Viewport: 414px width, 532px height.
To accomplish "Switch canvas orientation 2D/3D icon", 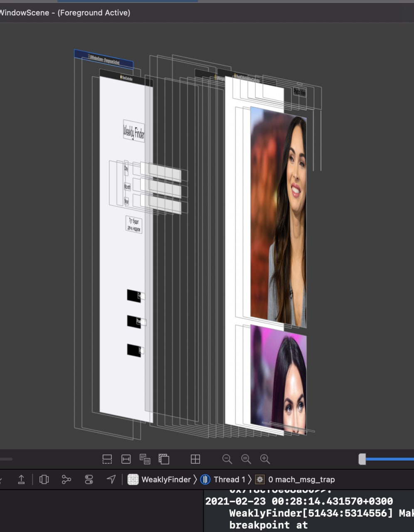I will click(x=164, y=459).
